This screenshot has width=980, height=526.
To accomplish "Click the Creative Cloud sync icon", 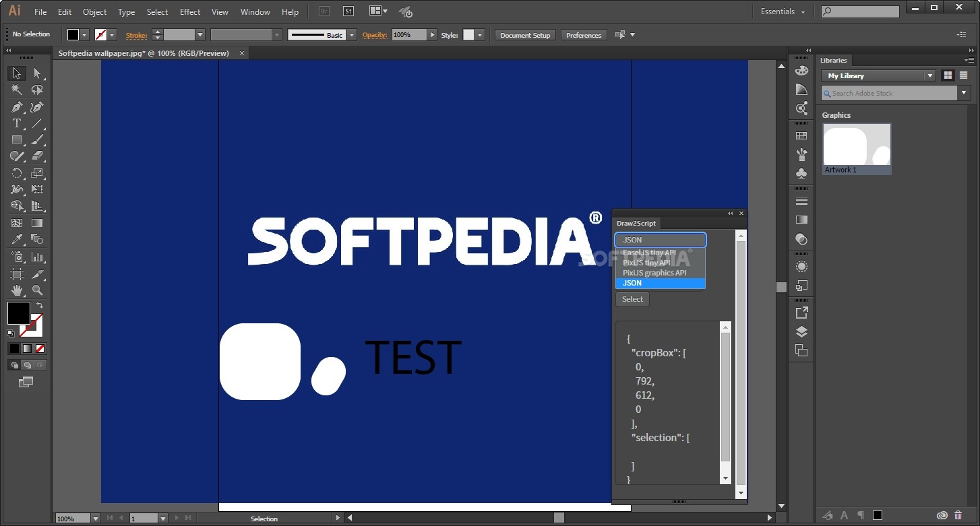I will click(942, 515).
